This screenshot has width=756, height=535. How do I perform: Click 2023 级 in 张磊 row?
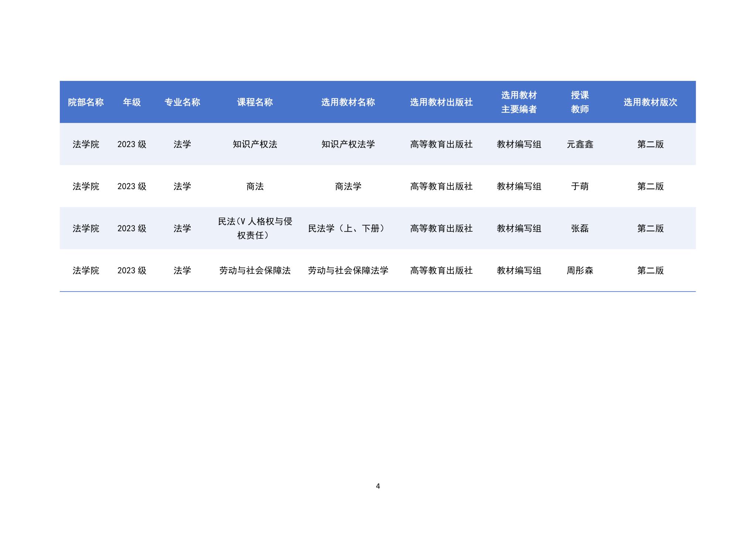132,229
